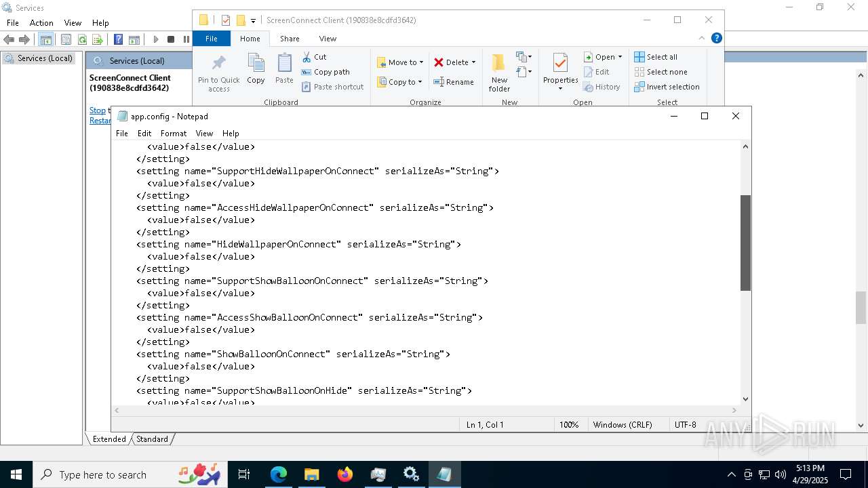Viewport: 868px width, 488px height.
Task: Click the Task View taskbar icon
Action: [245, 474]
